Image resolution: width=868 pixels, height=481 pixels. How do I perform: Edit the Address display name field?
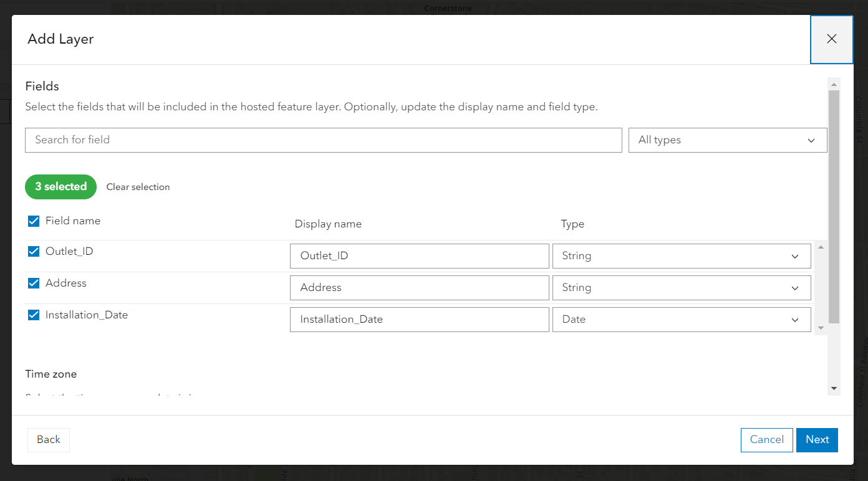[x=419, y=287]
